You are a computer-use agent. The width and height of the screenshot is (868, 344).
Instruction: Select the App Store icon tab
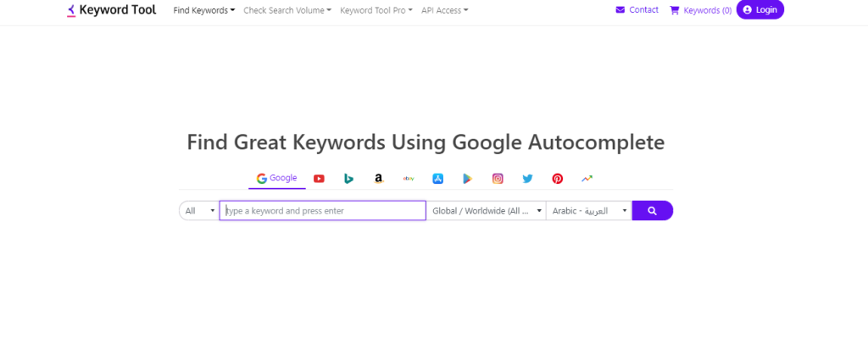click(x=438, y=179)
